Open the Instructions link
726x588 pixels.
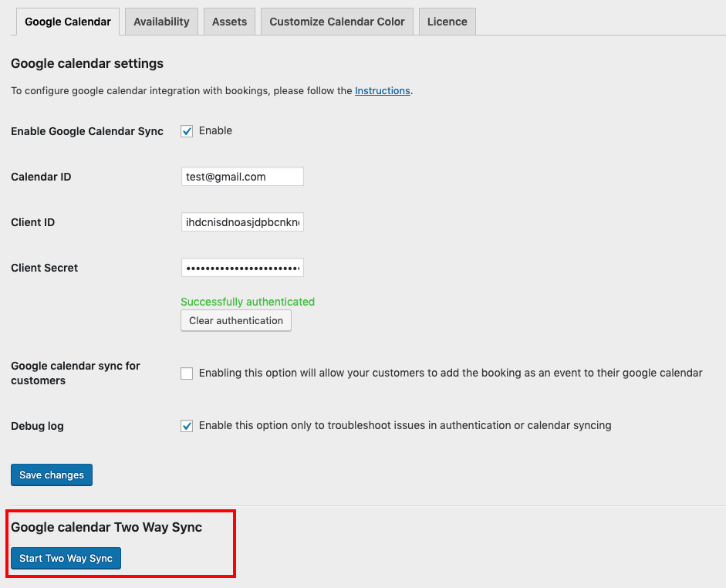pos(383,91)
